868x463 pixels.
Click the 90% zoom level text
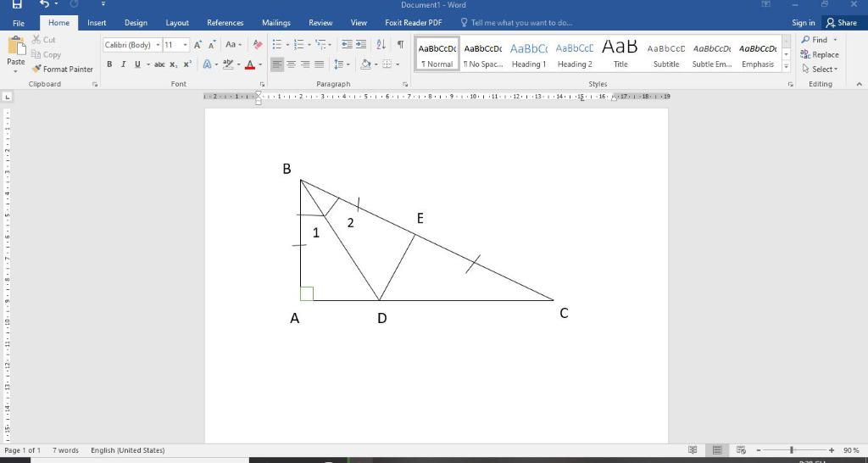tap(851, 450)
